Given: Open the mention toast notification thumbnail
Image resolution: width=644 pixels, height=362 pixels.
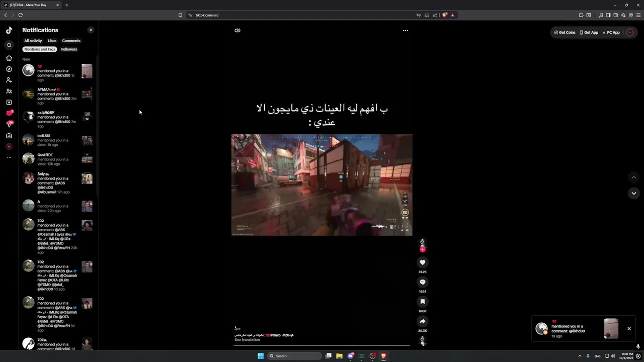Looking at the screenshot, I should (611, 329).
